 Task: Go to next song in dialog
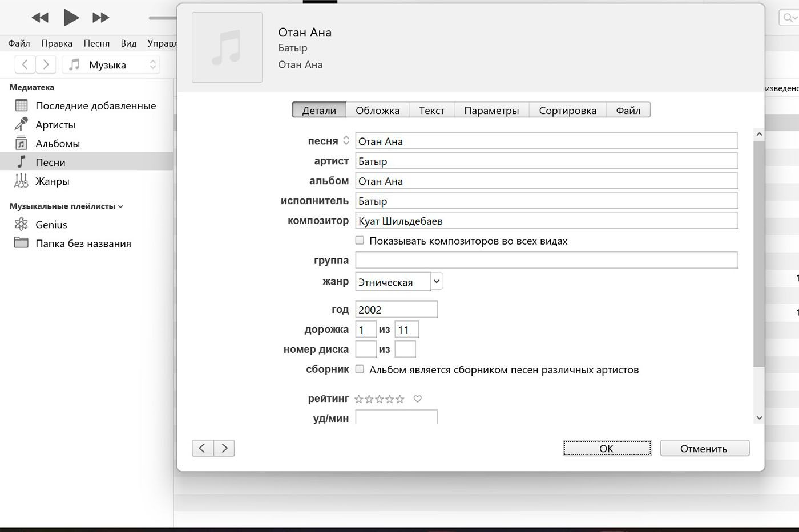pyautogui.click(x=224, y=448)
